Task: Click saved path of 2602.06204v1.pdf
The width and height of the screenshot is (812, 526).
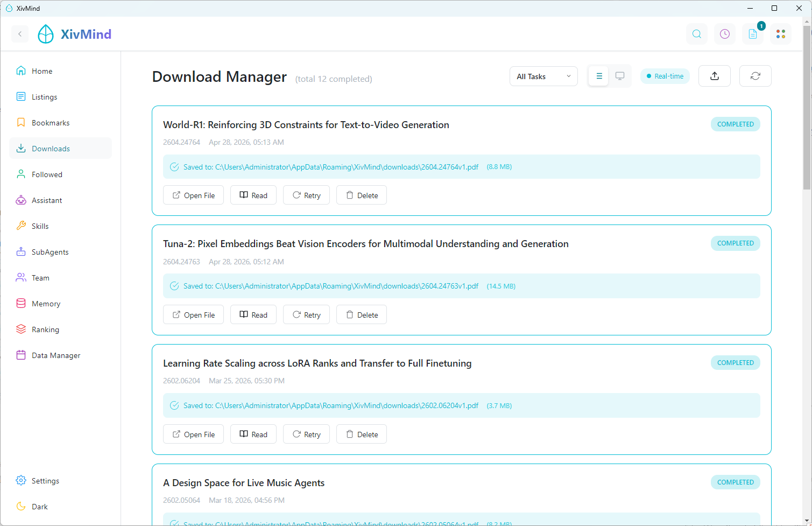Action: pyautogui.click(x=331, y=405)
